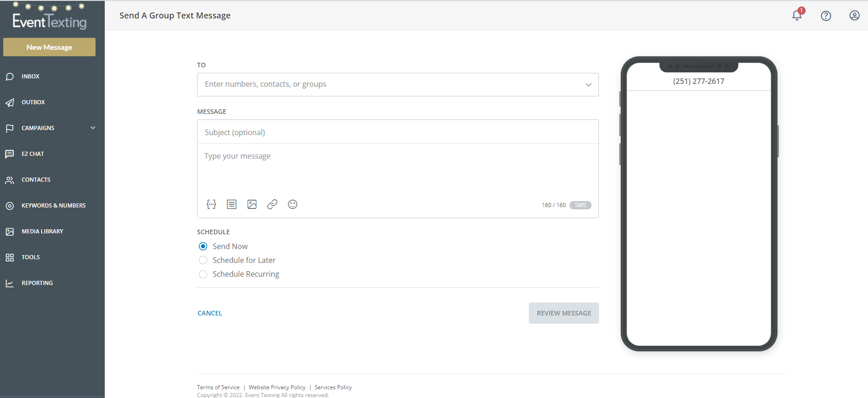Open the notifications bell icon
868x398 pixels.
pos(797,15)
